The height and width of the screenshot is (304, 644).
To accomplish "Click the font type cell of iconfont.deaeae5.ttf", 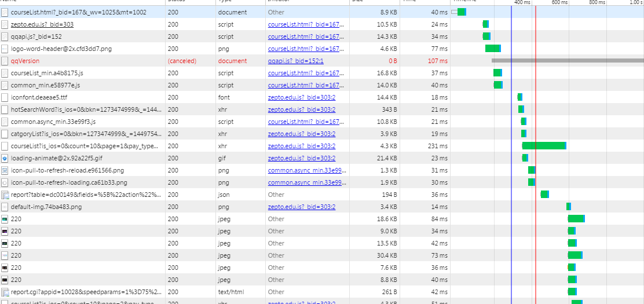I will point(224,97).
